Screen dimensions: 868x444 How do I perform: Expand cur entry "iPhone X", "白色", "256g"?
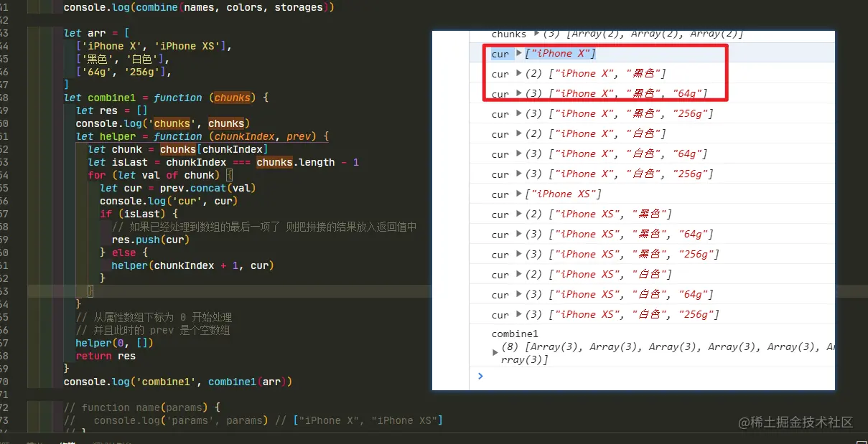pyautogui.click(x=518, y=174)
